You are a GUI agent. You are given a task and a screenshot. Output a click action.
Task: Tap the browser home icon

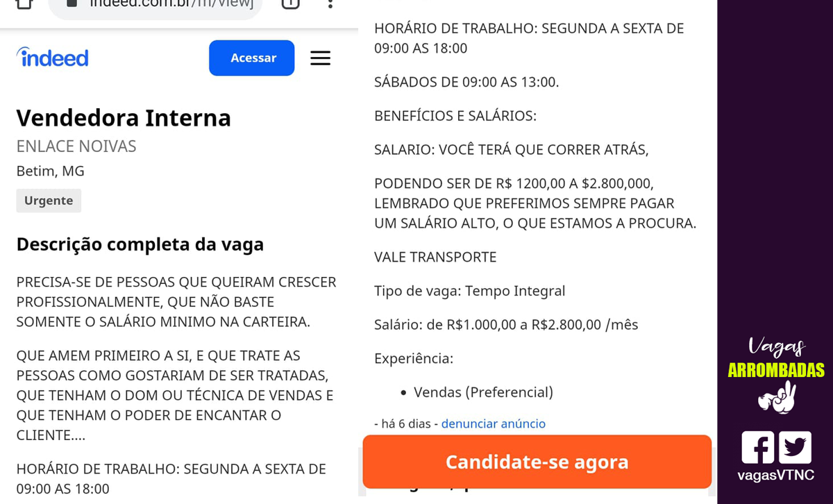[x=24, y=3]
